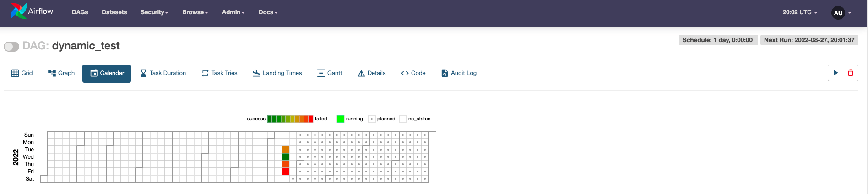This screenshot has width=868, height=194.
Task: Toggle the dynamic_test DAG pause switch
Action: click(11, 46)
